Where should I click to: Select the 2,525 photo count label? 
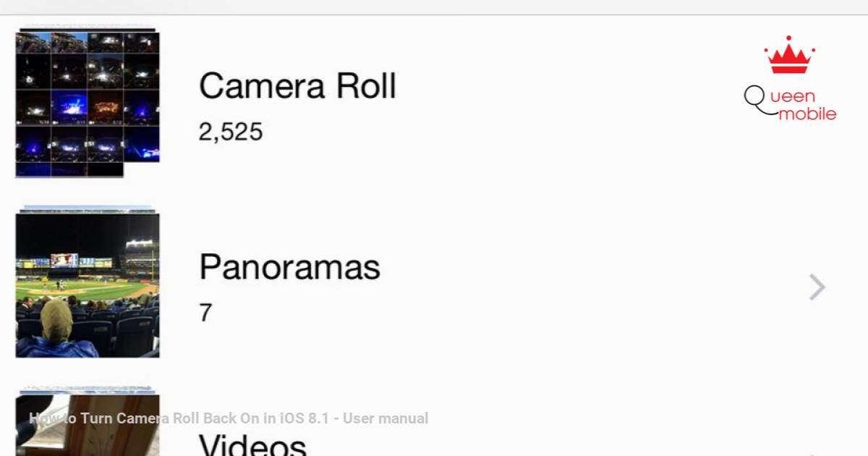coord(231,132)
